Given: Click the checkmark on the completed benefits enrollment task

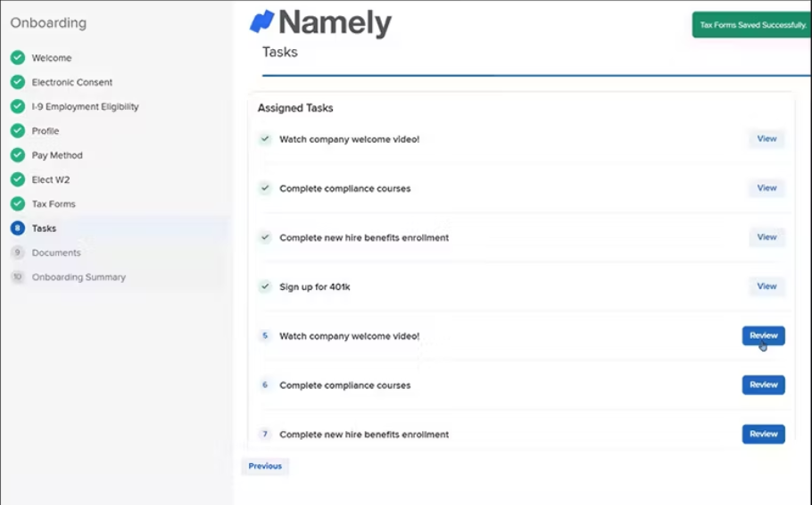Looking at the screenshot, I should tap(265, 237).
